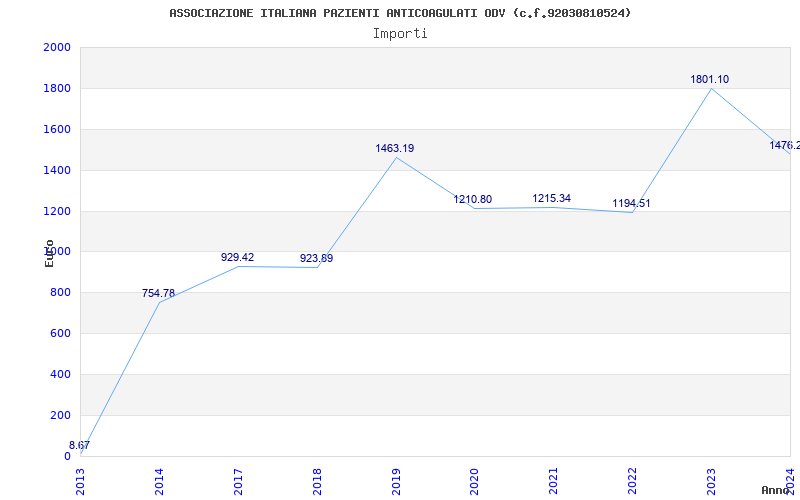800x500 pixels.
Task: Click the Importi chart subtitle
Action: click(400, 34)
